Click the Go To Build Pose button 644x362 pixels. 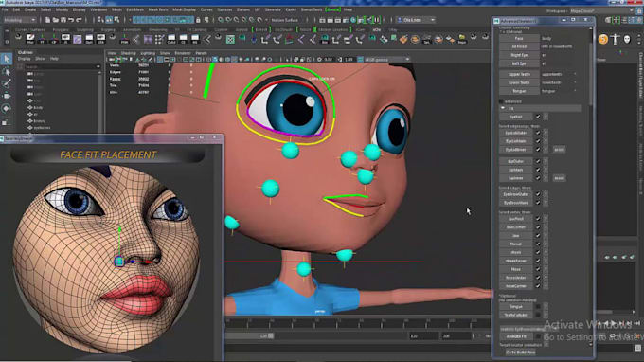point(520,353)
